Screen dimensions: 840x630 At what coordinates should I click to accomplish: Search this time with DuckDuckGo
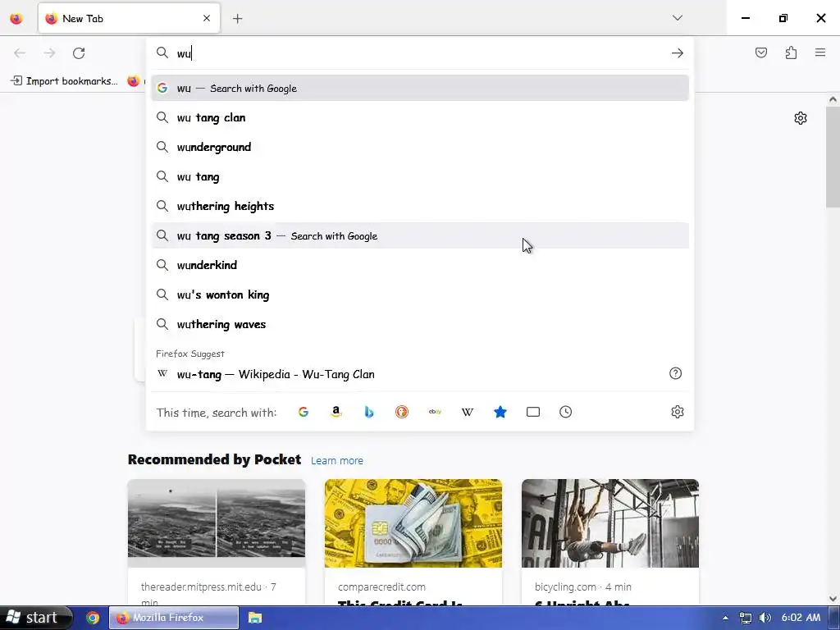click(x=402, y=412)
